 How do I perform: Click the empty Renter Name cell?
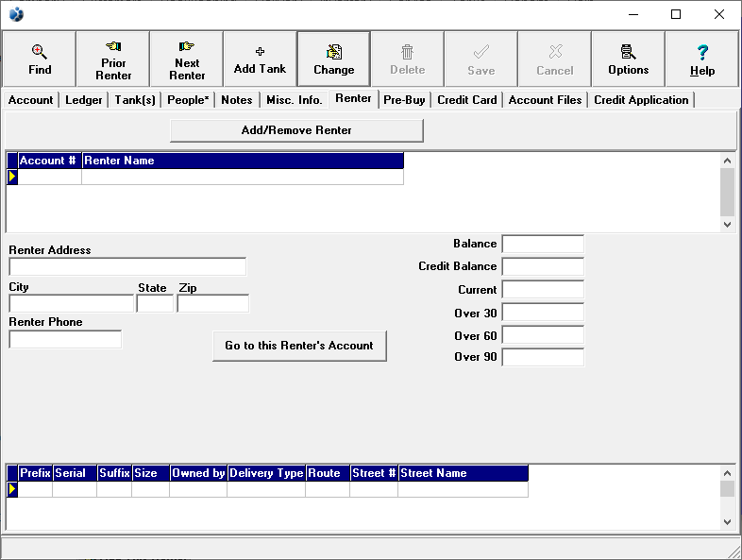click(x=243, y=177)
